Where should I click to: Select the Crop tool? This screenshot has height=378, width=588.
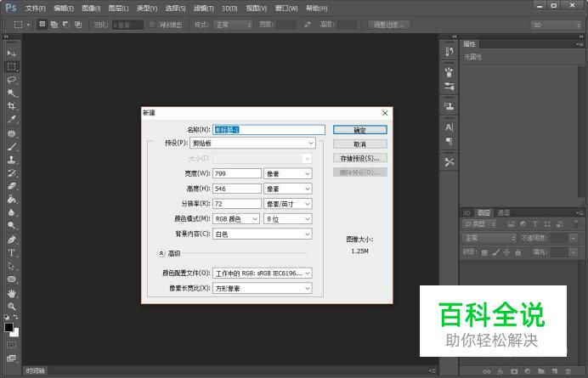click(12, 106)
